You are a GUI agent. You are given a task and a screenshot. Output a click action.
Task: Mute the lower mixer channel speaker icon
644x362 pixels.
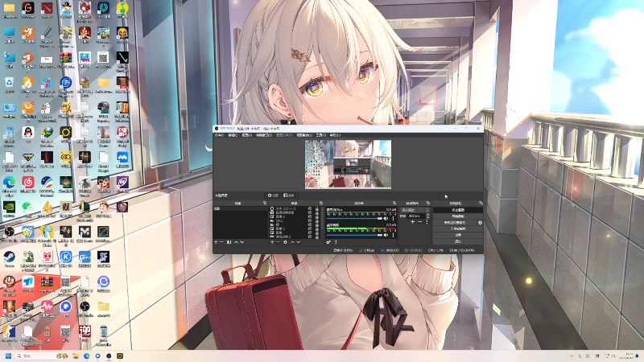386,235
